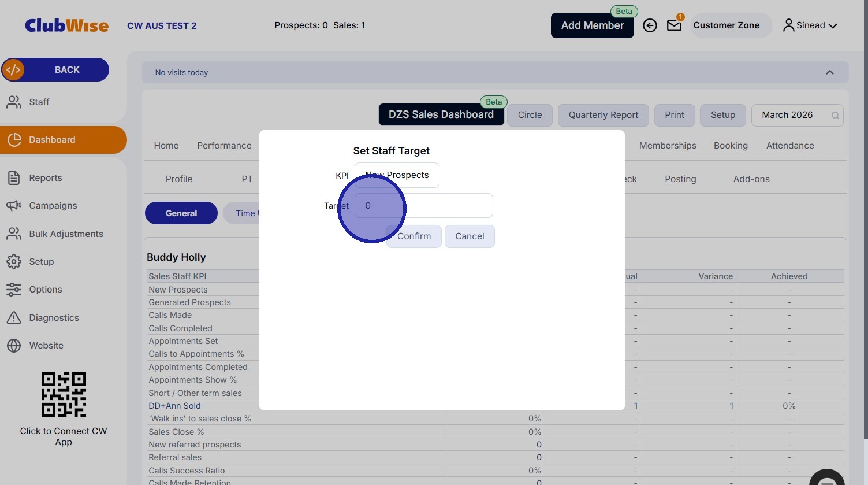Open the March 2026 date search box
Screen dimensions: 868x485
pos(797,115)
